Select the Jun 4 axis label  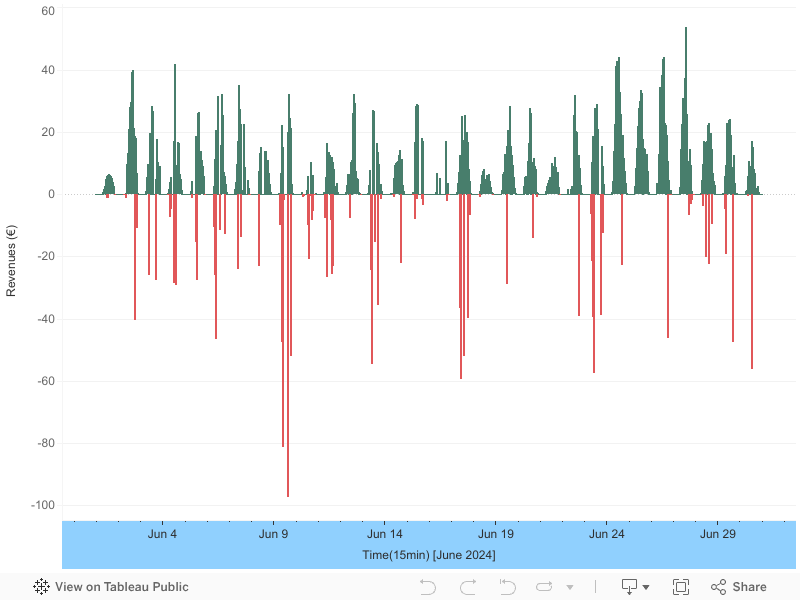click(162, 534)
